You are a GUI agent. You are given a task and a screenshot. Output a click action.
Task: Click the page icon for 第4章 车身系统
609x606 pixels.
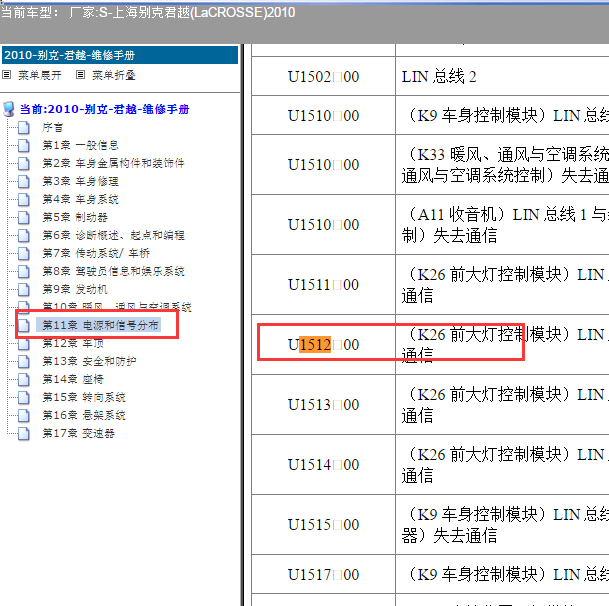[x=24, y=199]
